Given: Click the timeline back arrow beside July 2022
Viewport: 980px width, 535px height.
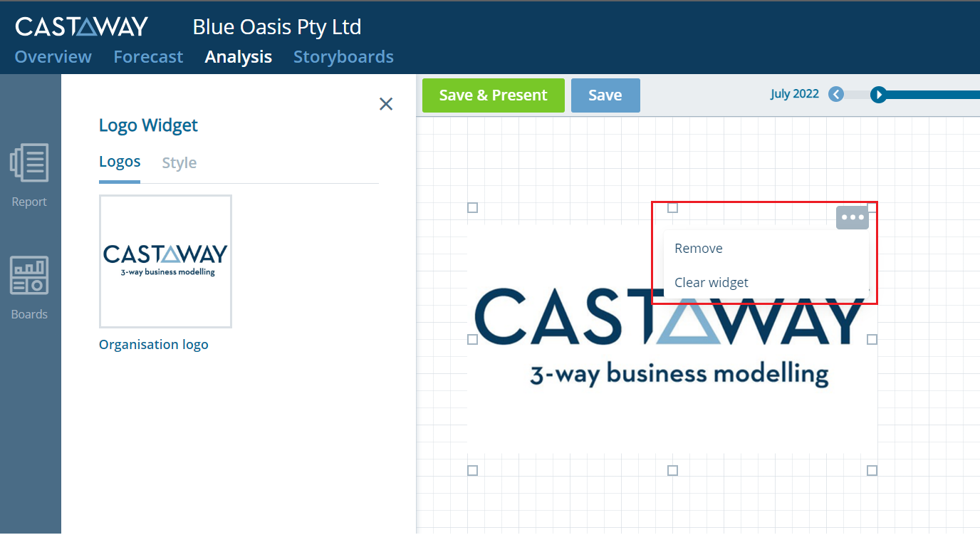Looking at the screenshot, I should point(836,94).
